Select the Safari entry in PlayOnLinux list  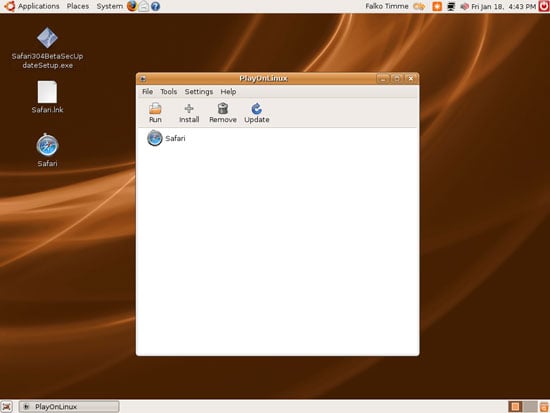click(166, 138)
